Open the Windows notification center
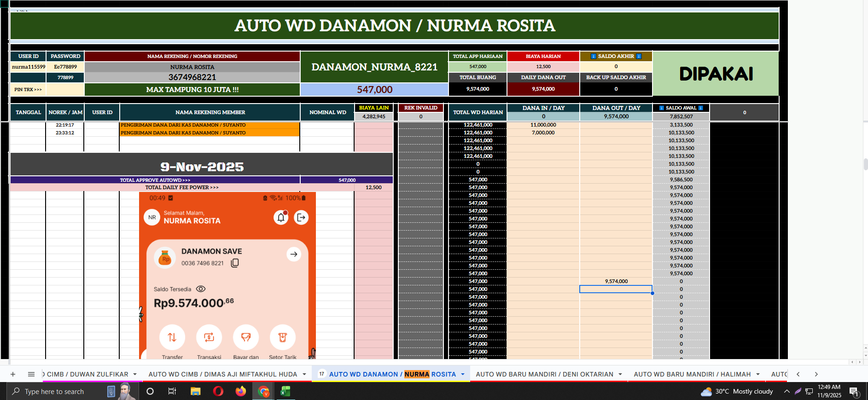Image resolution: width=868 pixels, height=400 pixels. pos(854,392)
